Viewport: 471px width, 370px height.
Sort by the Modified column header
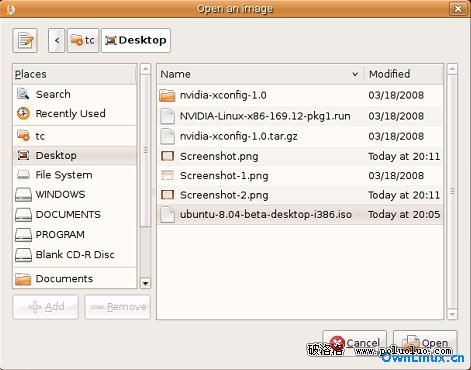[404, 74]
